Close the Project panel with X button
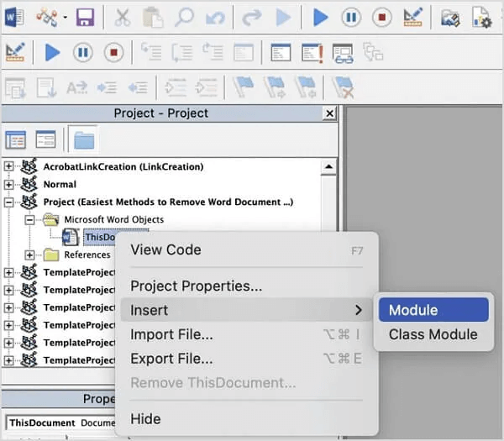Image resolution: width=504 pixels, height=441 pixels. (x=328, y=113)
